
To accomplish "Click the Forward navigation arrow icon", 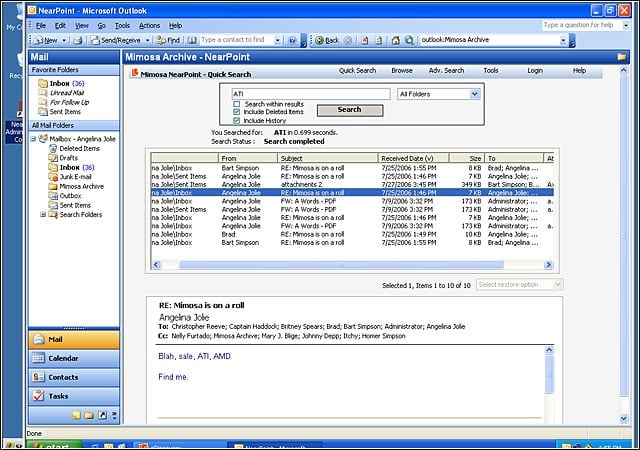I will (x=348, y=40).
